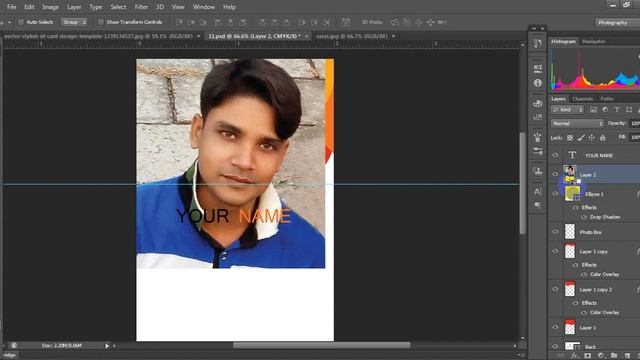The height and width of the screenshot is (360, 640).
Task: Hide the Layer 1 copy layer
Action: 555,251
